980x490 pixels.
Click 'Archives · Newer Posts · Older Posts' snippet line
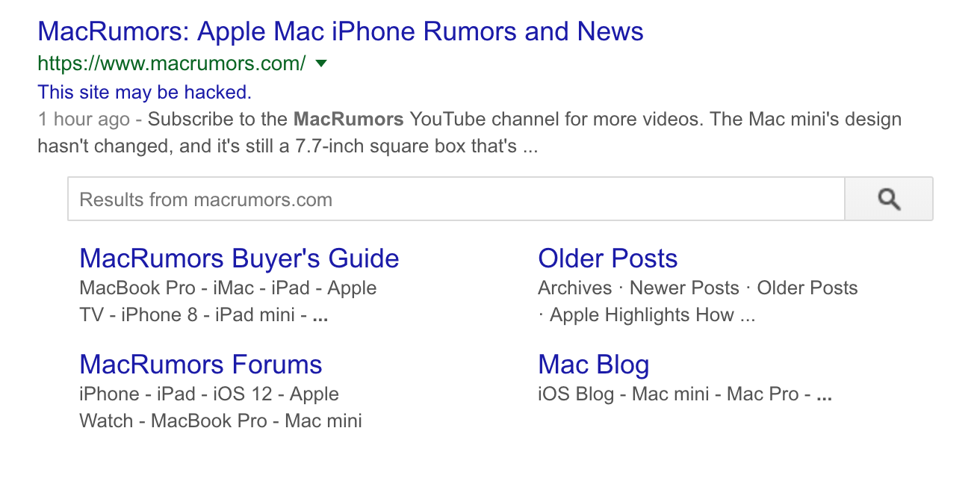point(698,288)
